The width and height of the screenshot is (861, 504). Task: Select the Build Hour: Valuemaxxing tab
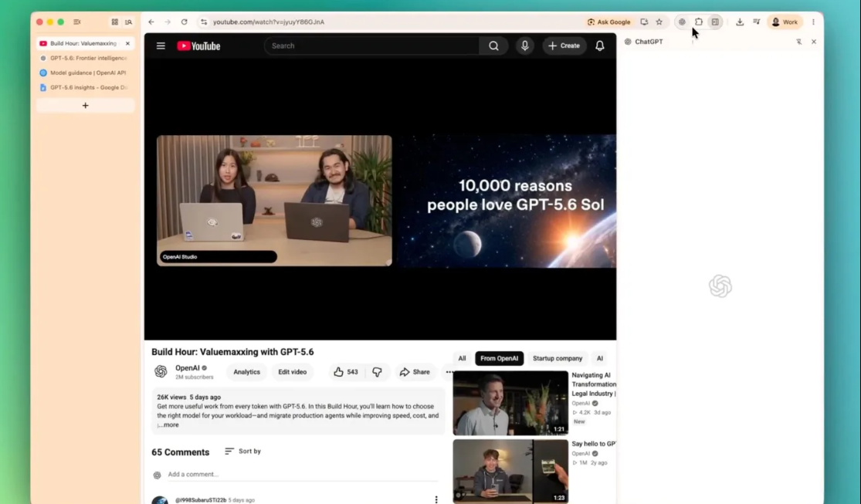(x=83, y=43)
